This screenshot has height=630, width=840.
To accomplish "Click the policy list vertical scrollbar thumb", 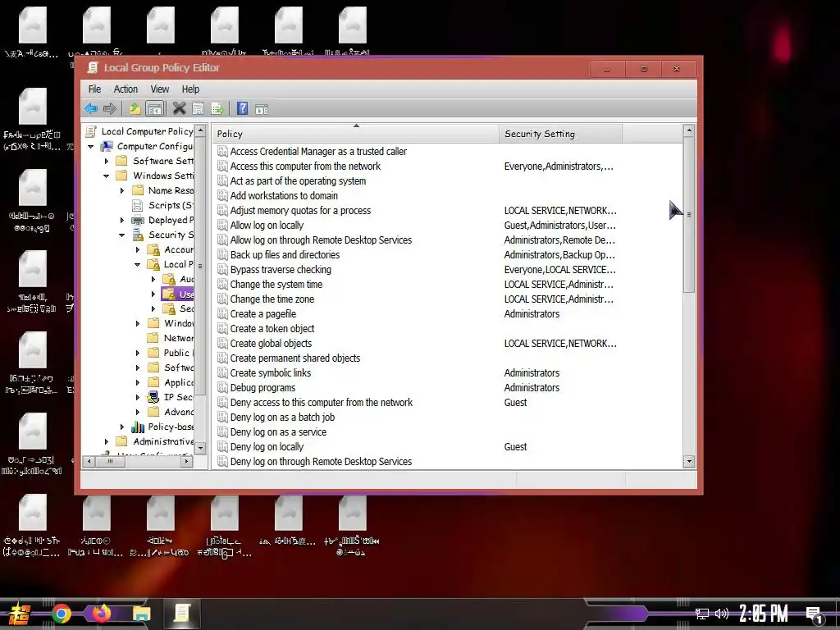I will (x=689, y=214).
